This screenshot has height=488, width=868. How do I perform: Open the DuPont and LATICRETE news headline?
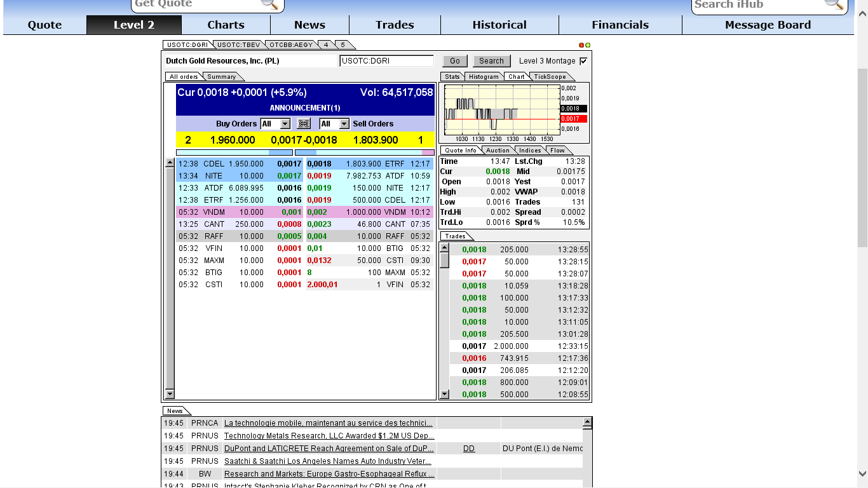click(329, 448)
